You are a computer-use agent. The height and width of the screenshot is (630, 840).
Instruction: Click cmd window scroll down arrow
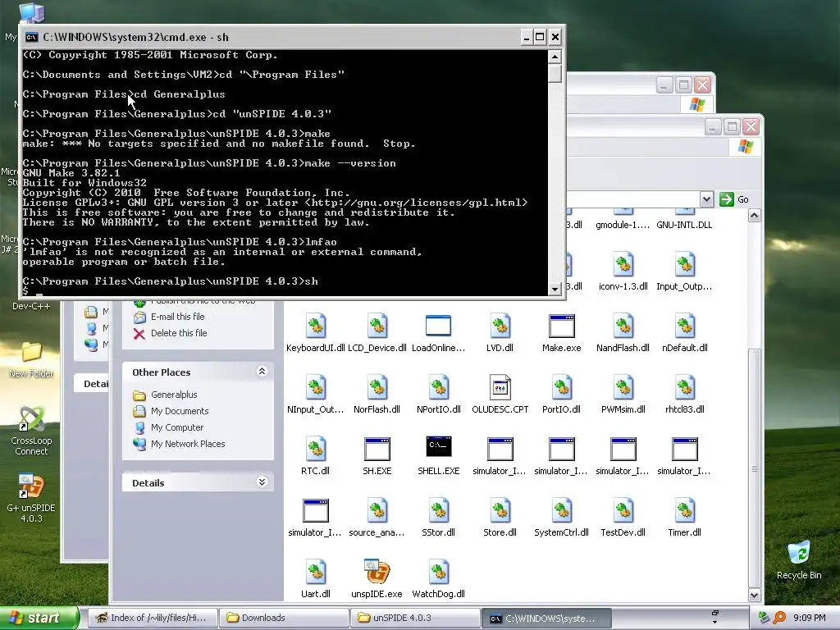(x=555, y=289)
